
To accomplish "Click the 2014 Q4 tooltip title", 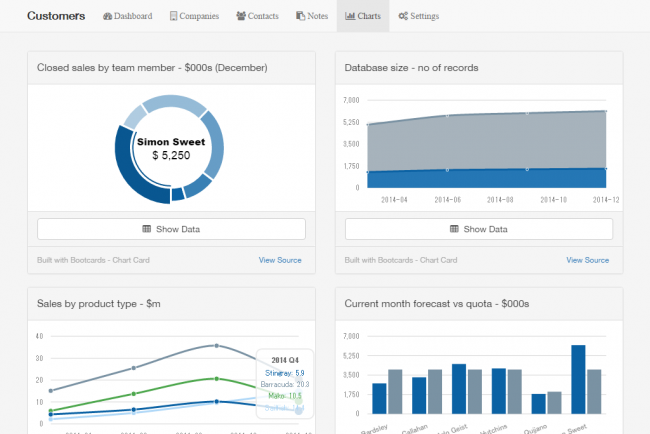I will (x=285, y=360).
